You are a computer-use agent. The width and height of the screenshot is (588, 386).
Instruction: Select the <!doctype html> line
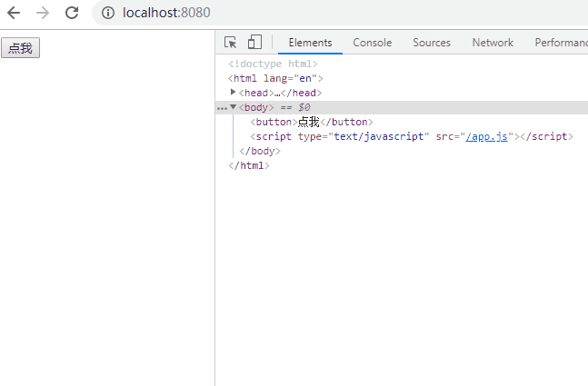tap(273, 64)
